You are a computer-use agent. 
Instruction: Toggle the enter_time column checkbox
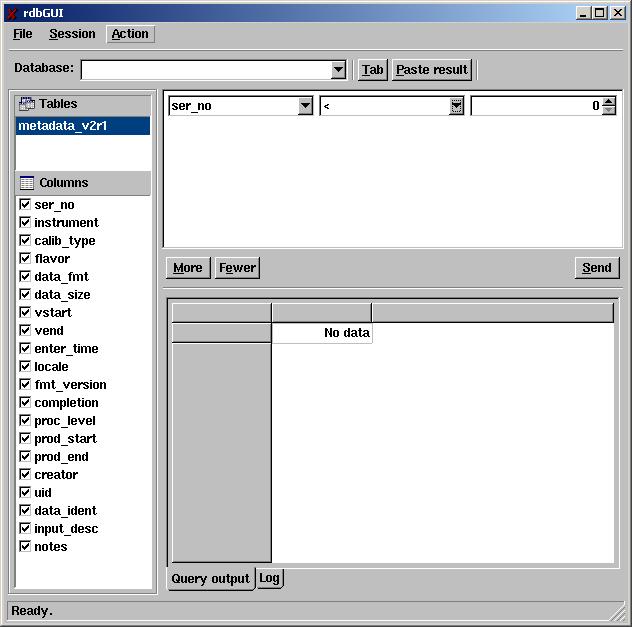(25, 348)
